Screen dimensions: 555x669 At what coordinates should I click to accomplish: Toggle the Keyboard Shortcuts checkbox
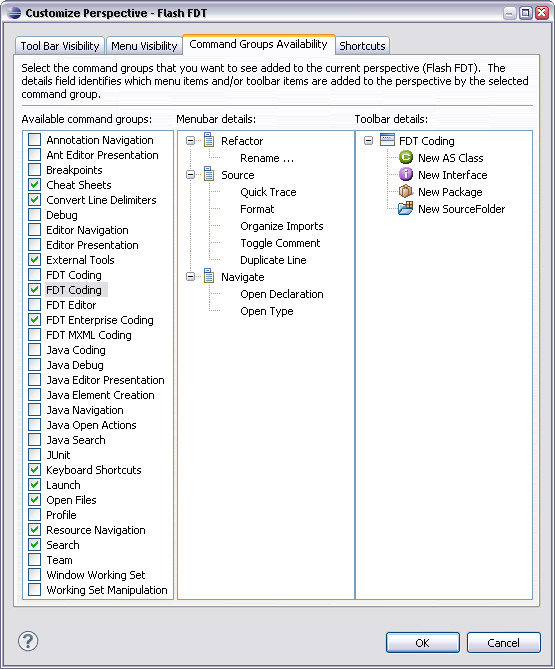point(35,469)
